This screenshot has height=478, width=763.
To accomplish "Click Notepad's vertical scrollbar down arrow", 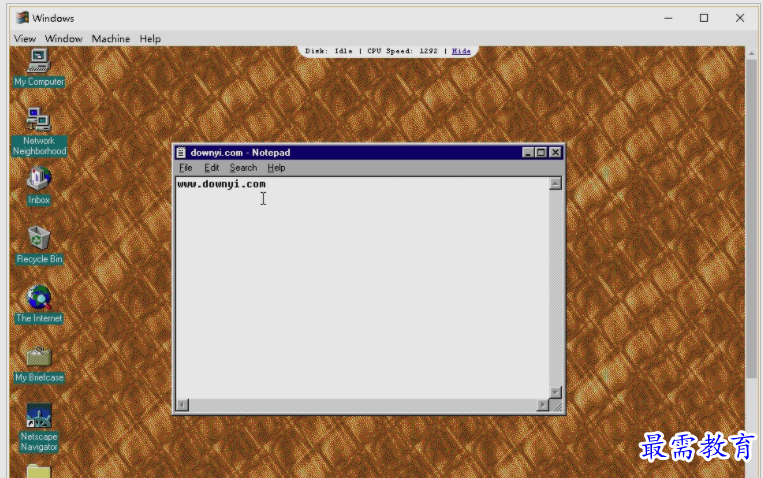I will tap(555, 392).
